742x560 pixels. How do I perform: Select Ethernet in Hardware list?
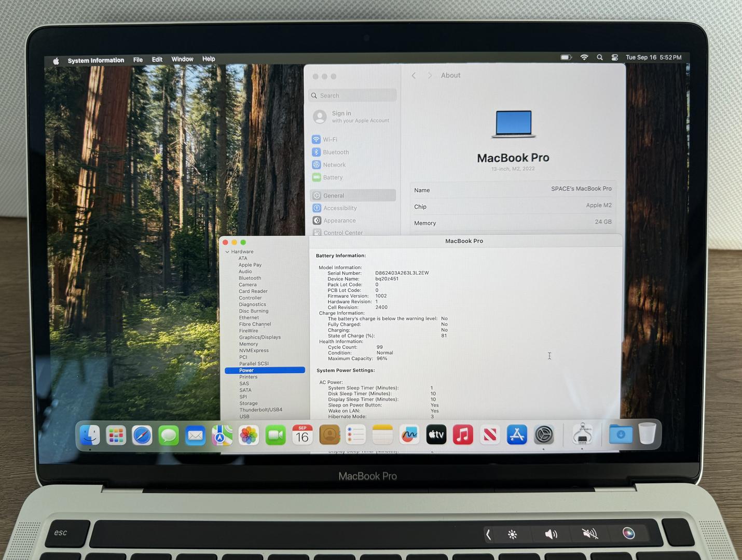[249, 318]
